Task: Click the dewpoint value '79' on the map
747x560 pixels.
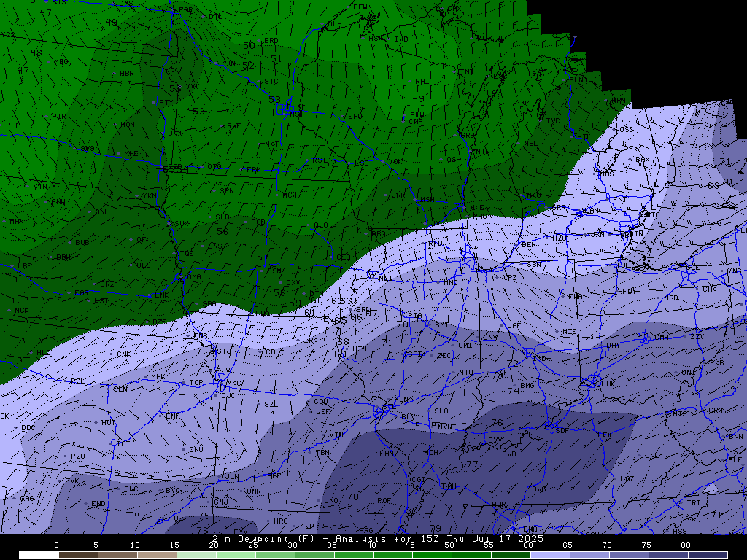Action: click(435, 528)
